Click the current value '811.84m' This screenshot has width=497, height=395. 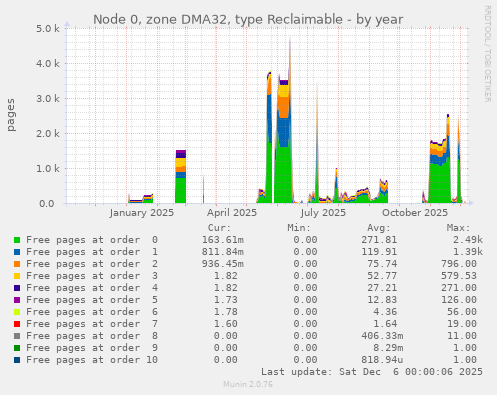click(x=223, y=252)
